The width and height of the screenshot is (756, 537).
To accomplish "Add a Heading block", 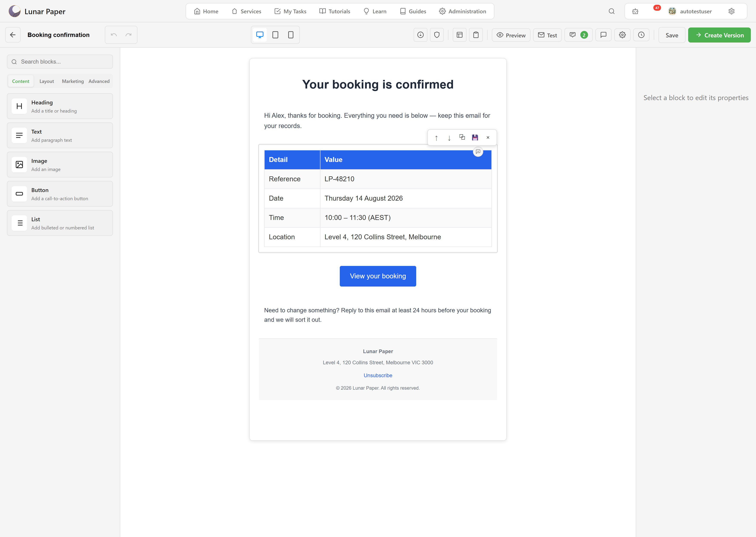I will click(x=60, y=107).
